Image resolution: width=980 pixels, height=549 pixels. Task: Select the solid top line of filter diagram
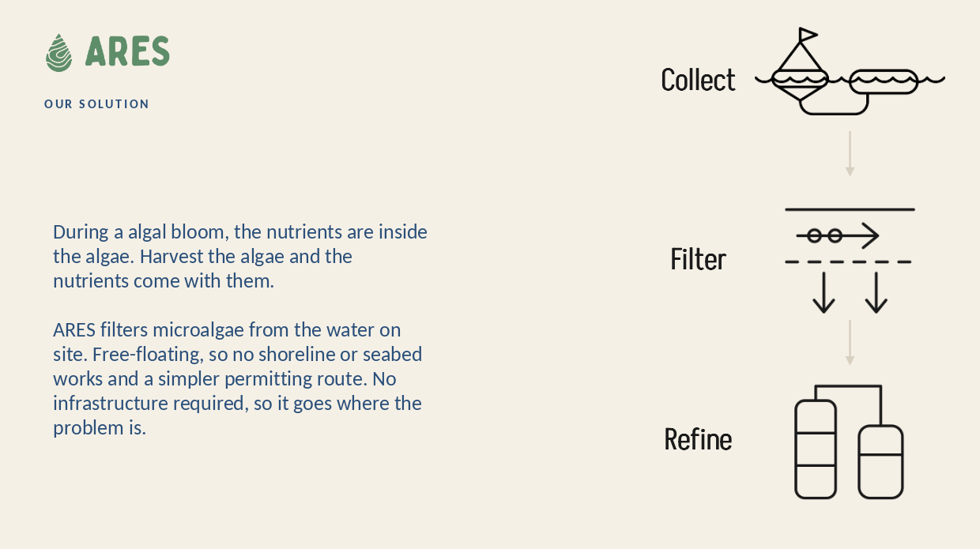pyautogui.click(x=850, y=209)
